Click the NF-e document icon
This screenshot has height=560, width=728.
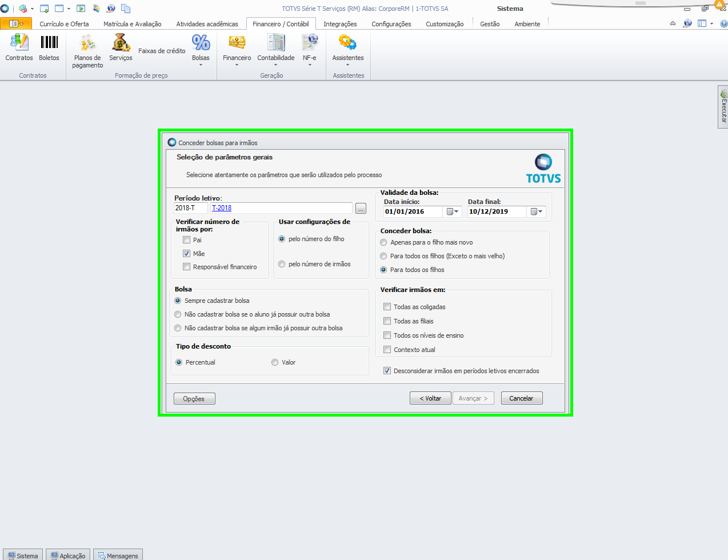pos(310,43)
